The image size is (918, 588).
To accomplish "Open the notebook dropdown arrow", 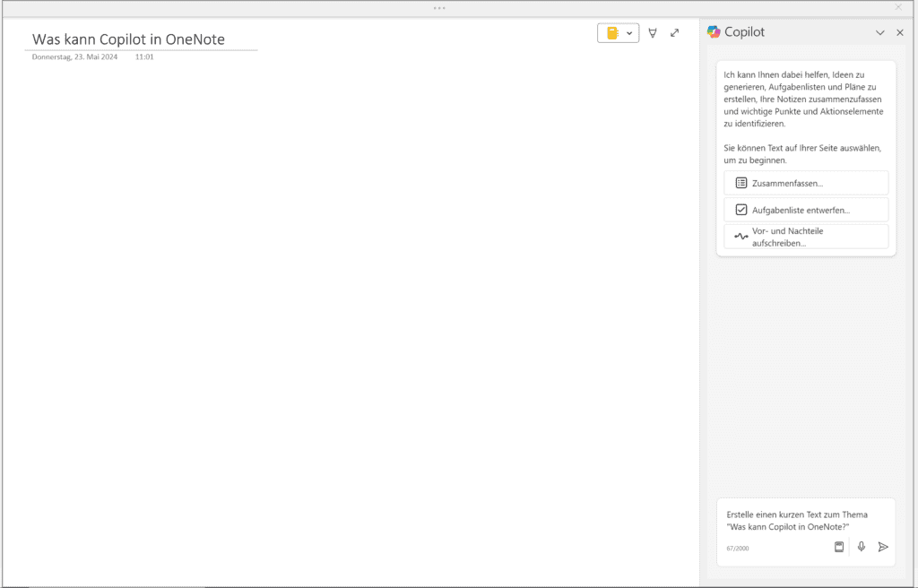I will [629, 33].
